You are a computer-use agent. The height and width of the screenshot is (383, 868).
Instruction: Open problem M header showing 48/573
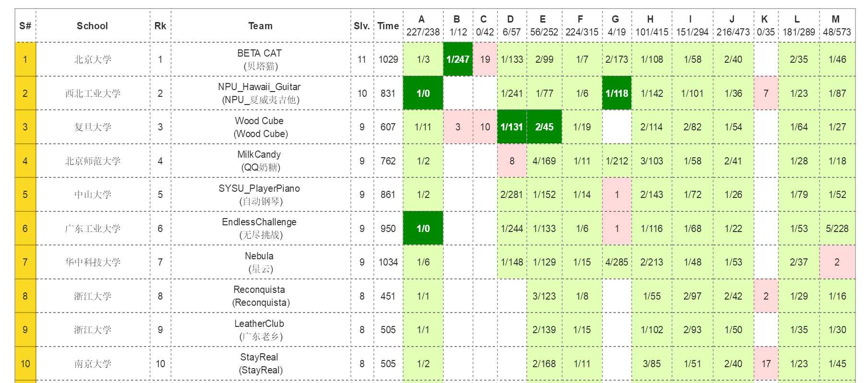tap(837, 26)
